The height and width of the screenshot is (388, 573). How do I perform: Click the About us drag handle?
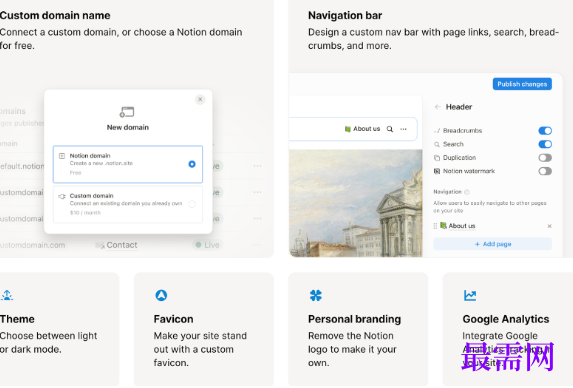pos(435,226)
